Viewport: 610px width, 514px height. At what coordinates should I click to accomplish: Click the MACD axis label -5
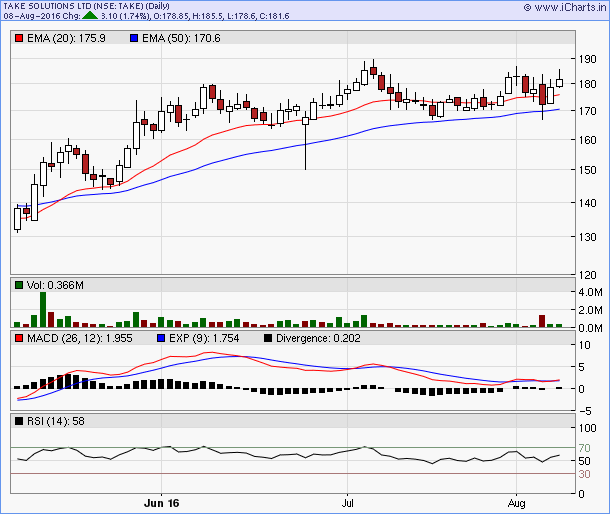click(583, 410)
